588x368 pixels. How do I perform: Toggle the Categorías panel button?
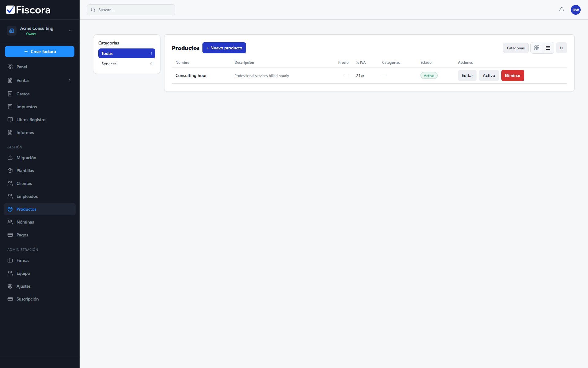[515, 48]
